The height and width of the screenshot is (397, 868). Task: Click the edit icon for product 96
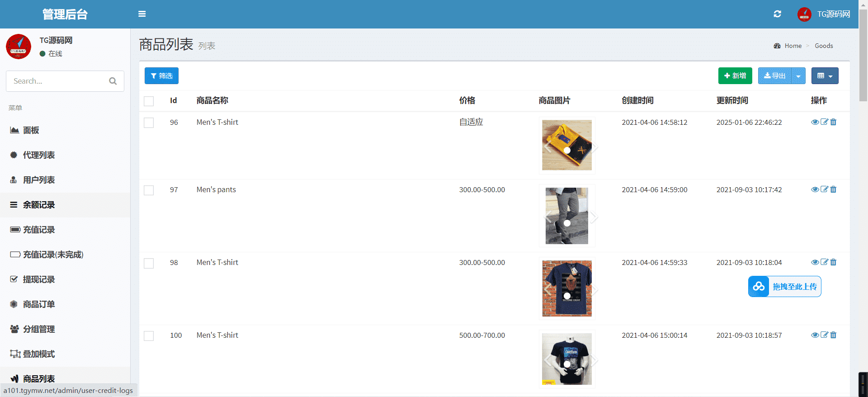pos(824,122)
